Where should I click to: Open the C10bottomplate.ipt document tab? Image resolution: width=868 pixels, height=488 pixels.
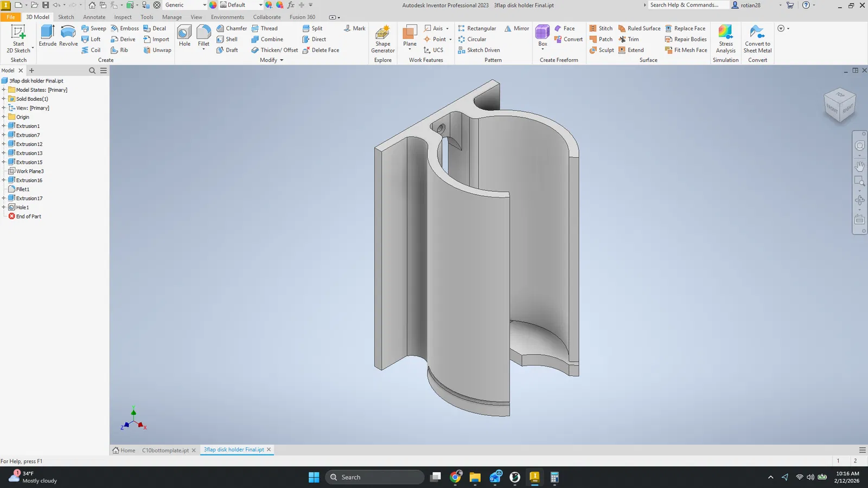pos(165,450)
